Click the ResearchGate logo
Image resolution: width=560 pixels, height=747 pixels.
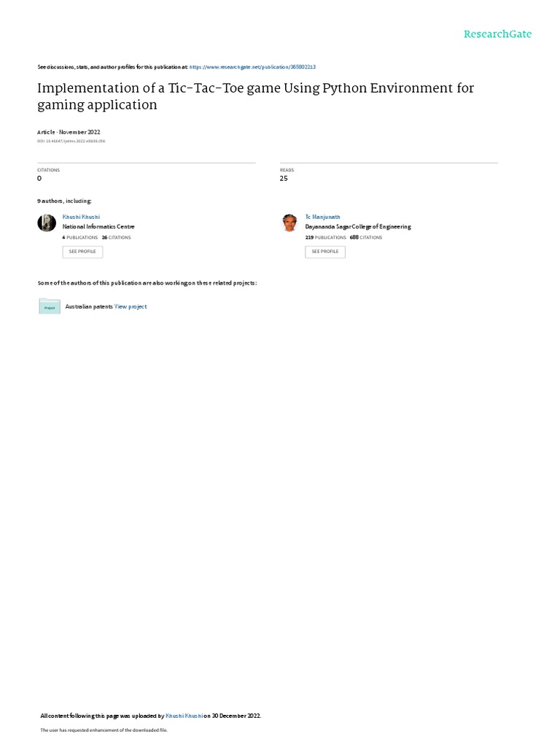pos(497,34)
